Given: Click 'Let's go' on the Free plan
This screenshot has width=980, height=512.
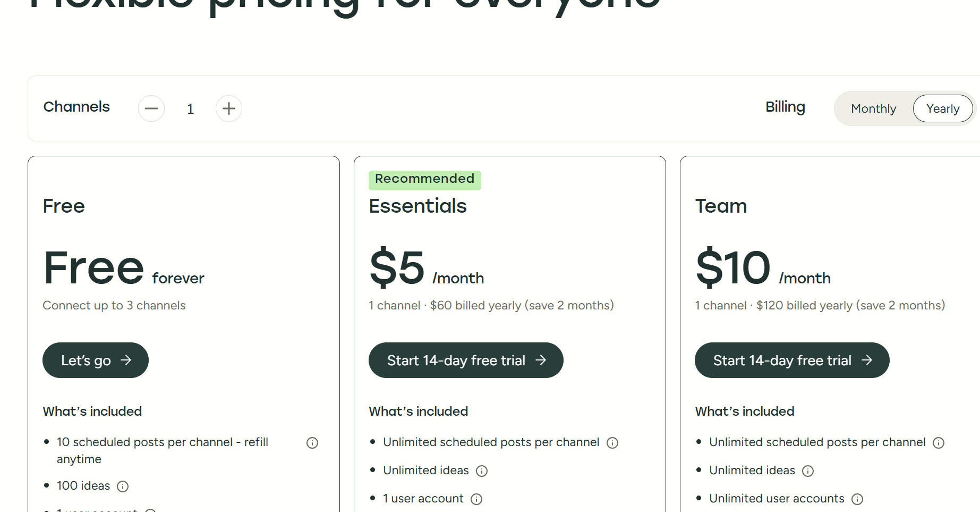Looking at the screenshot, I should point(95,360).
